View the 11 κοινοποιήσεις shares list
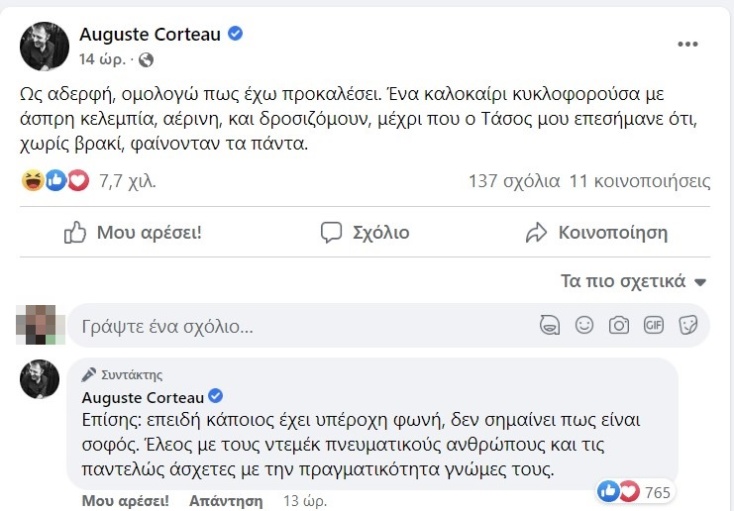734x511 pixels. tap(640, 182)
